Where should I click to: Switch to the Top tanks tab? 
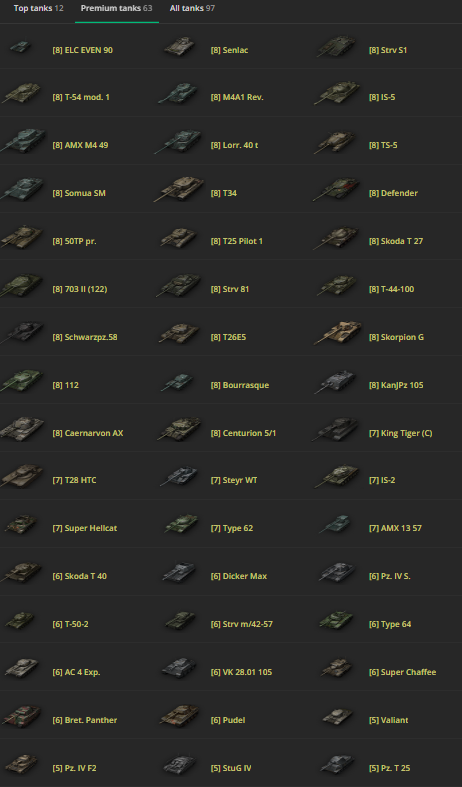[x=39, y=8]
